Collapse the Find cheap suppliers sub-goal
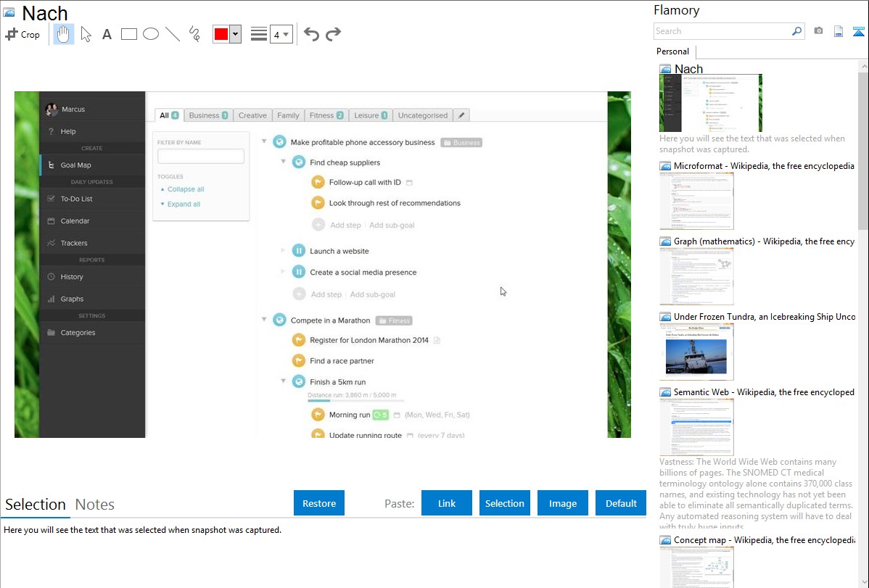Viewport: 869px width, 588px height. tap(283, 161)
